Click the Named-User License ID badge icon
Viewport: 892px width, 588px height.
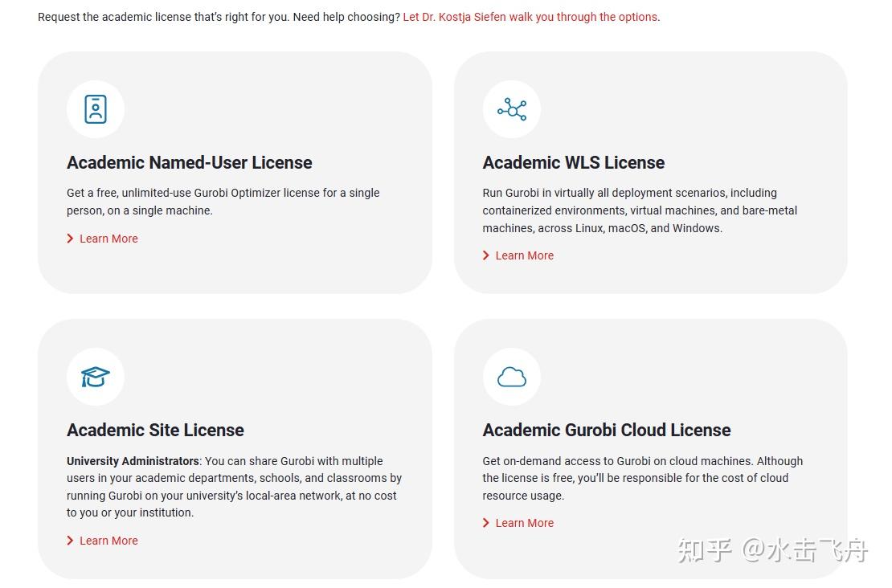click(96, 109)
